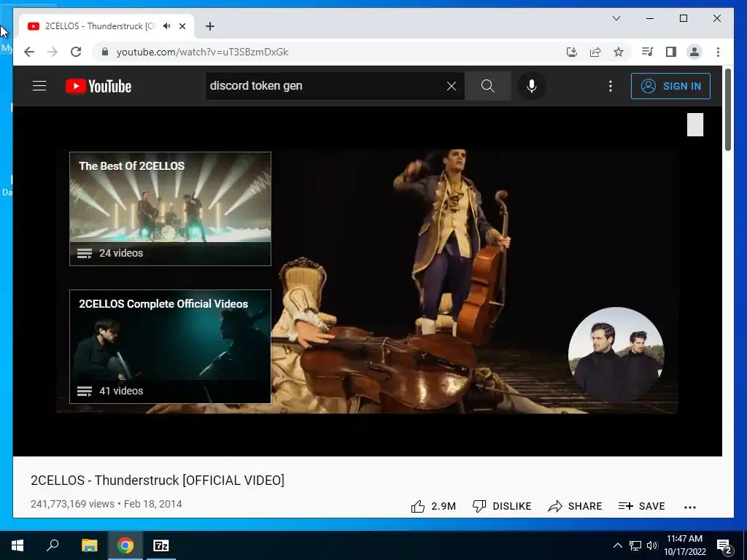View site info via lock icon
The width and height of the screenshot is (747, 560).
point(105,52)
